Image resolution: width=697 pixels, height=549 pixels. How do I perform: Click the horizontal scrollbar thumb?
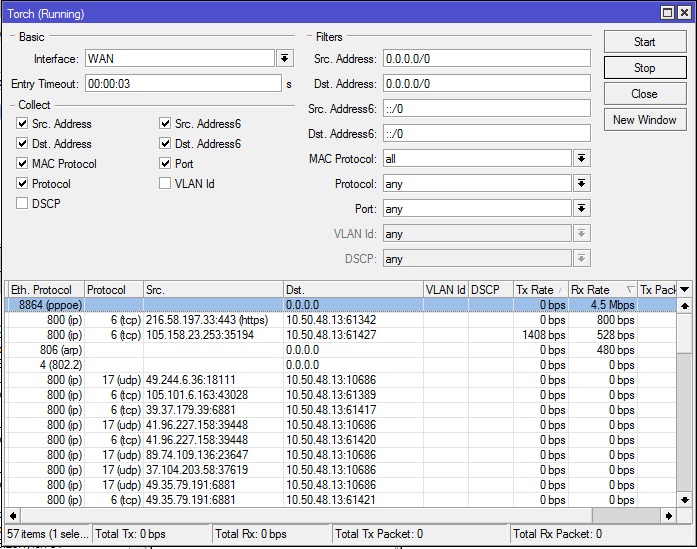(x=306, y=516)
